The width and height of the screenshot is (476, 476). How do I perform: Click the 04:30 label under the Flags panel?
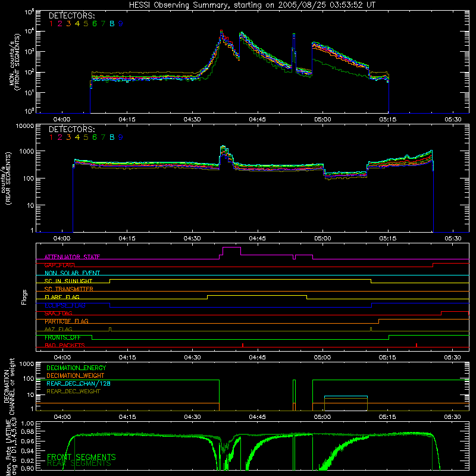coord(192,358)
